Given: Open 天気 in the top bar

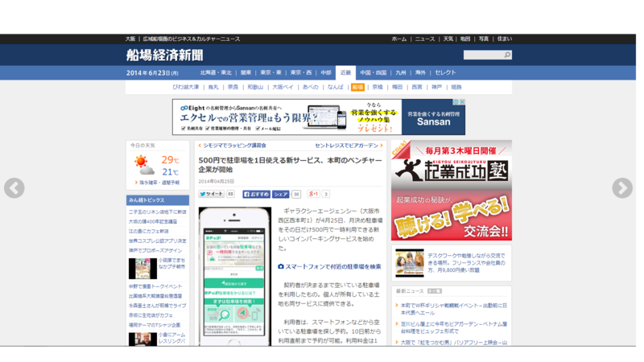Looking at the screenshot, I should click(x=448, y=39).
